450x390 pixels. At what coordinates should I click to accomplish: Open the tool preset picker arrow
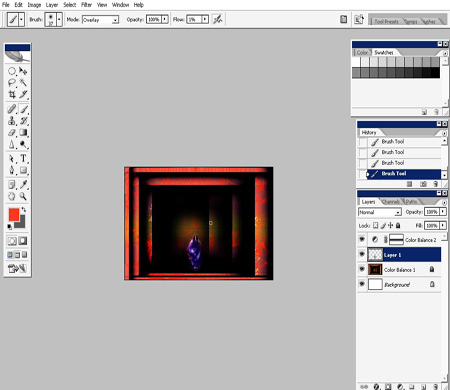[21, 19]
